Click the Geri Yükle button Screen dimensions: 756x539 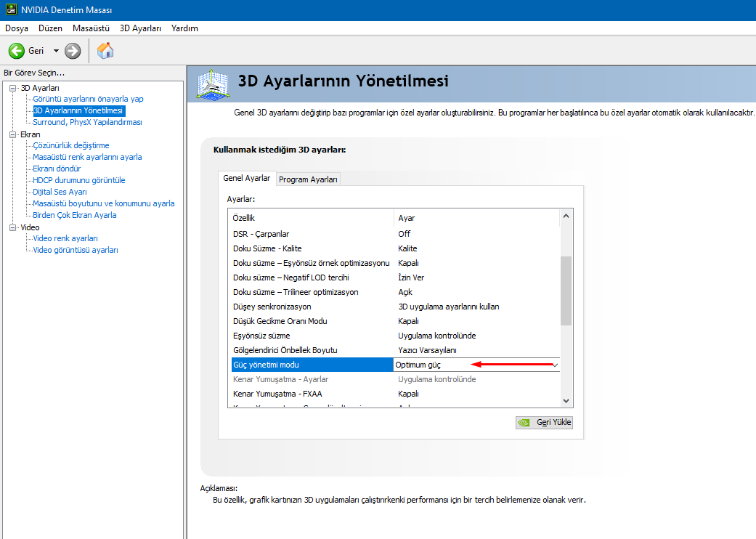(545, 422)
